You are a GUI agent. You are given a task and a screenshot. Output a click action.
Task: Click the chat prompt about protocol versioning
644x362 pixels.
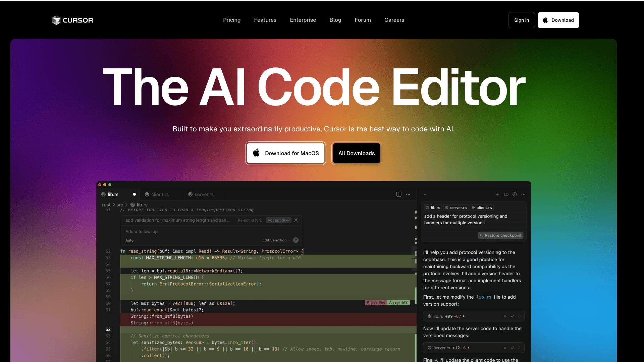point(466,220)
